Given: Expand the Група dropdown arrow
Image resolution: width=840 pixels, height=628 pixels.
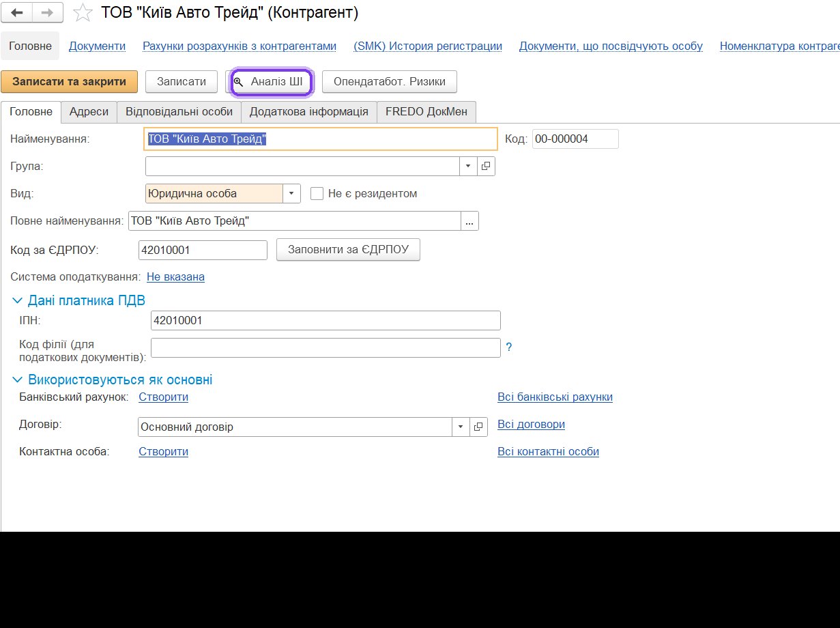Looking at the screenshot, I should pyautogui.click(x=468, y=166).
